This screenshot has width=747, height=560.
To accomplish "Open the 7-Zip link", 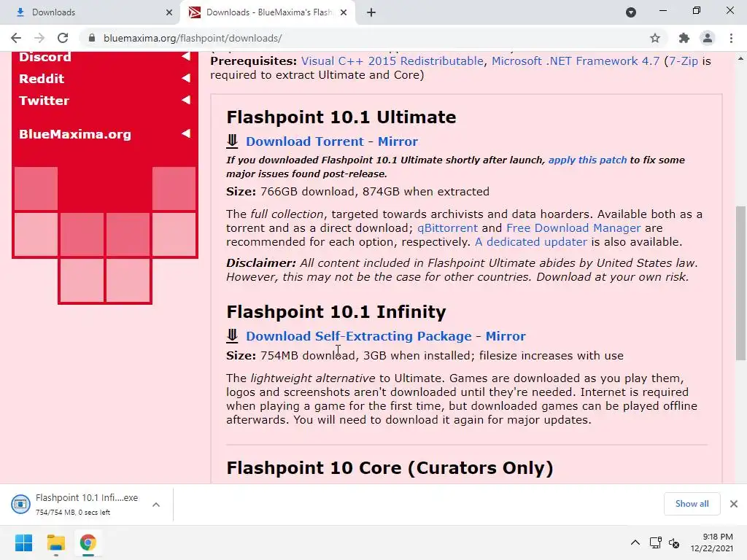I will pyautogui.click(x=684, y=61).
